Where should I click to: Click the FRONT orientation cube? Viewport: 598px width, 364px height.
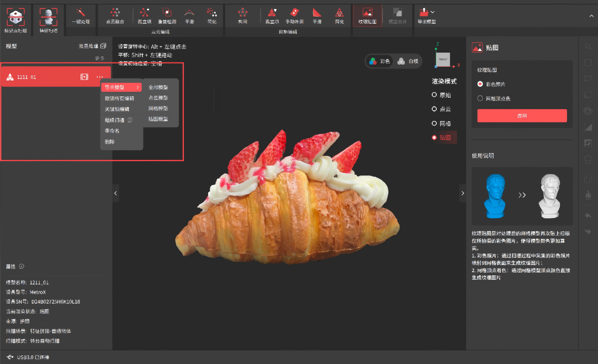[x=443, y=59]
